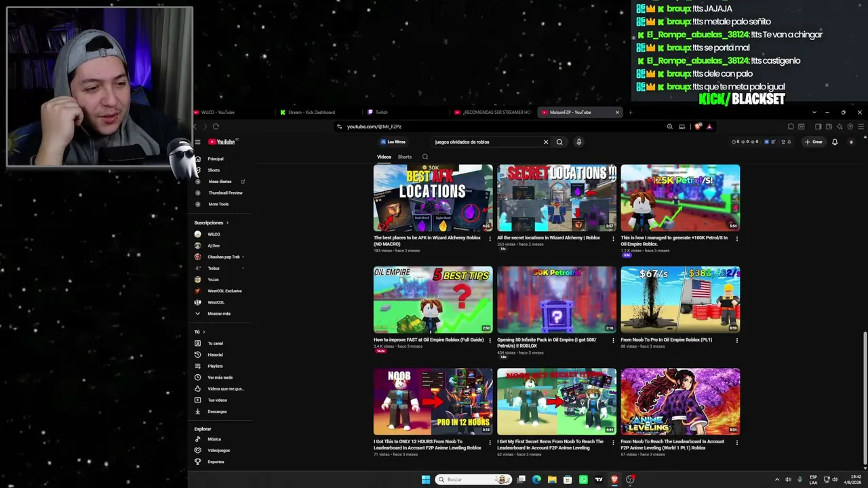Expand the Suscripciones section

tap(211, 222)
